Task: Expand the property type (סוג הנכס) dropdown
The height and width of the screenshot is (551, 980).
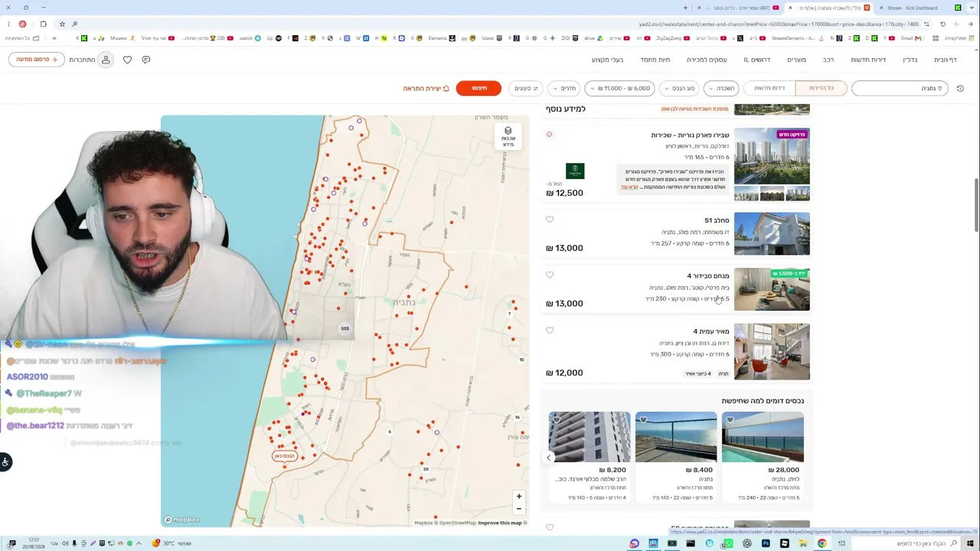Action: [679, 89]
